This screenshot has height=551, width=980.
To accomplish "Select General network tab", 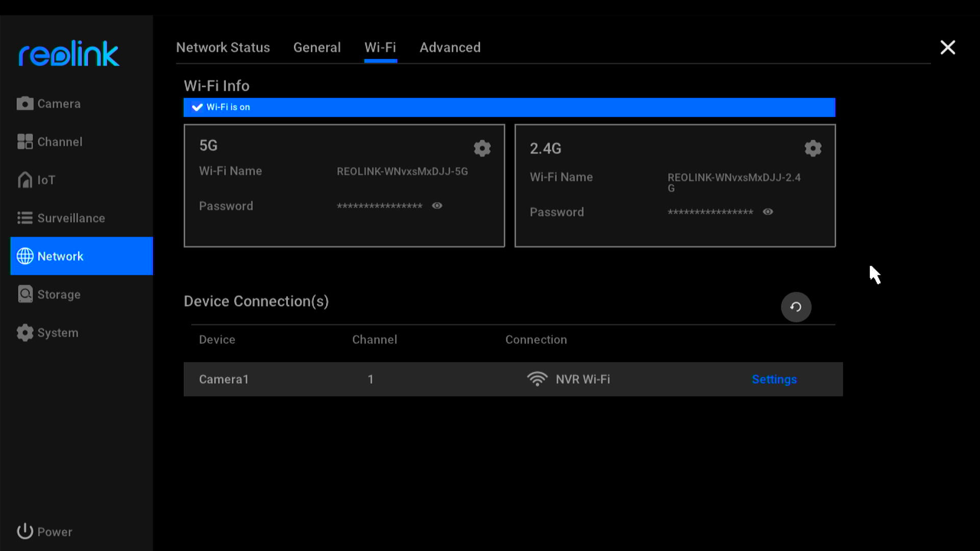I will 317,47.
